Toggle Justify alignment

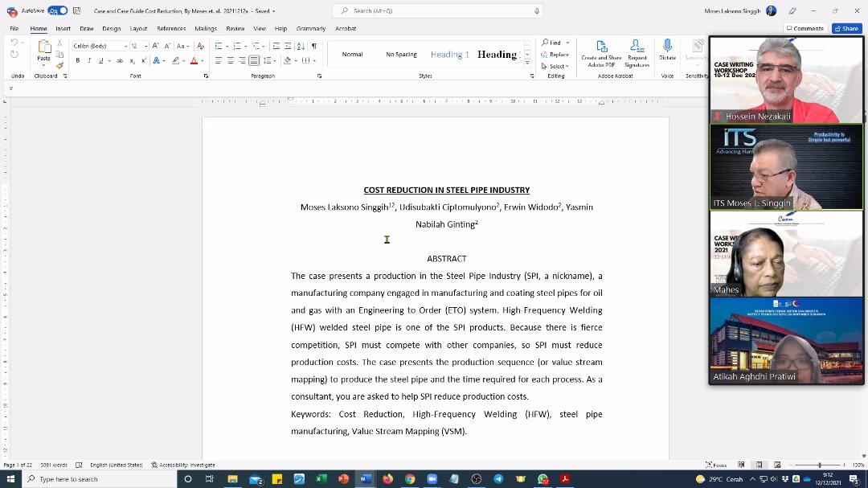(x=253, y=61)
